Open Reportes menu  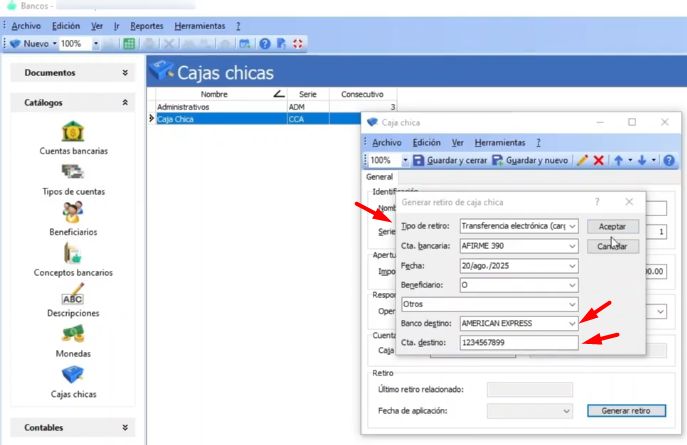(x=147, y=25)
